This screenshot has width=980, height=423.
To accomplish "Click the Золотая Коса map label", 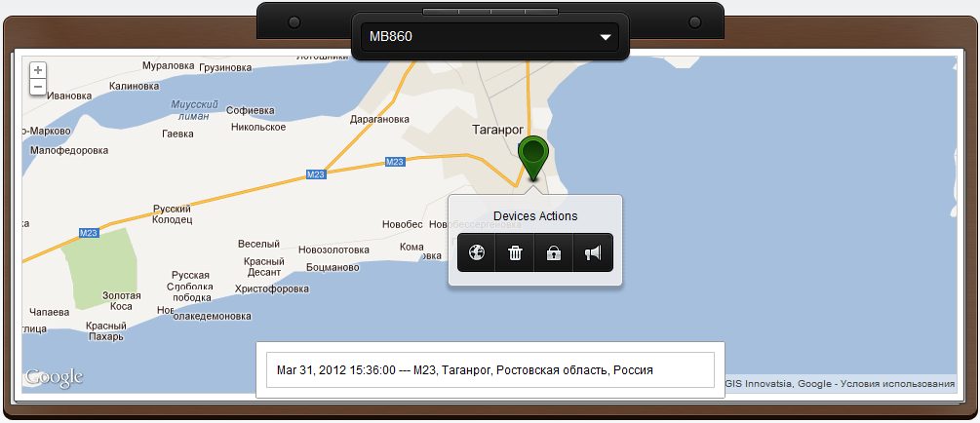I will [122, 301].
